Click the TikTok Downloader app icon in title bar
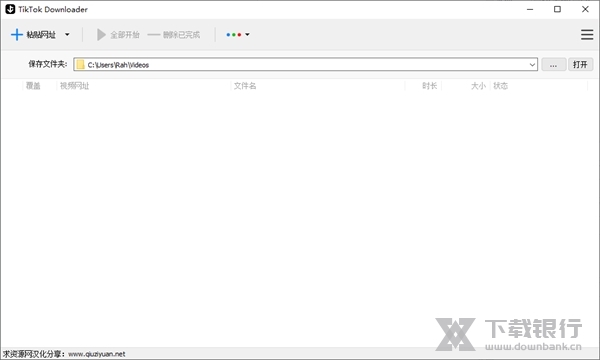The image size is (600, 360). click(x=10, y=9)
